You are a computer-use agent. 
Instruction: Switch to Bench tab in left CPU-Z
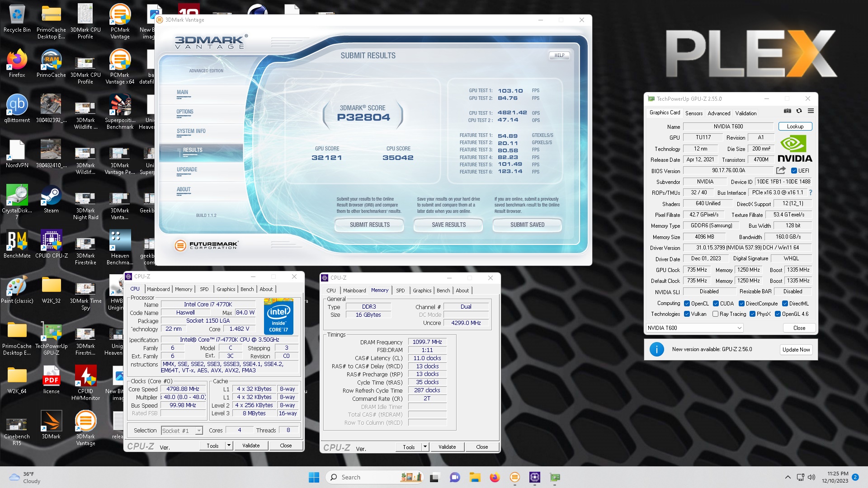coord(247,289)
